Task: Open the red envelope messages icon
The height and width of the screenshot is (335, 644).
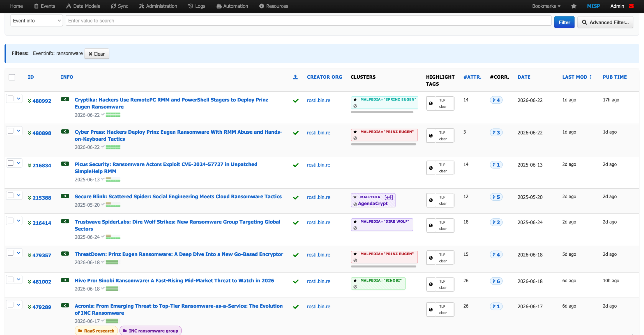Action: 631,6
